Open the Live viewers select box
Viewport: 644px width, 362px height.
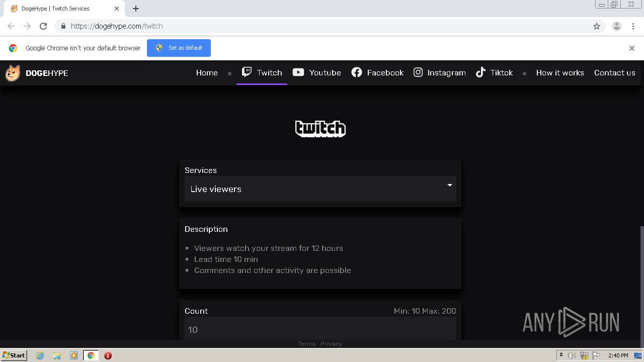click(320, 189)
